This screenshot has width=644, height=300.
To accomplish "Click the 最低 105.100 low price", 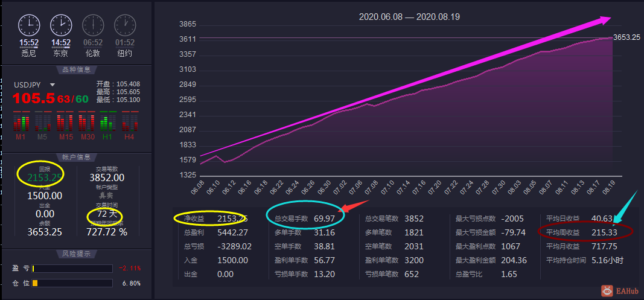I will (x=118, y=100).
